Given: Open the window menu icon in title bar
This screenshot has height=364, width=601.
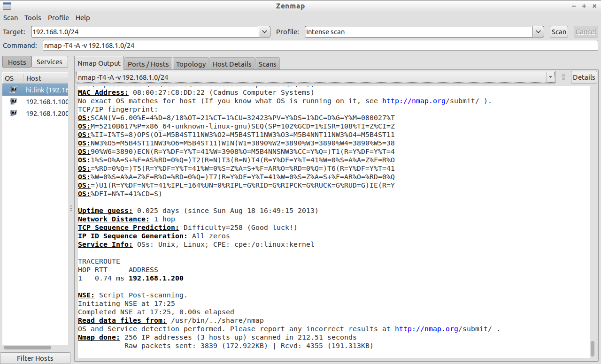Looking at the screenshot, I should [6, 6].
